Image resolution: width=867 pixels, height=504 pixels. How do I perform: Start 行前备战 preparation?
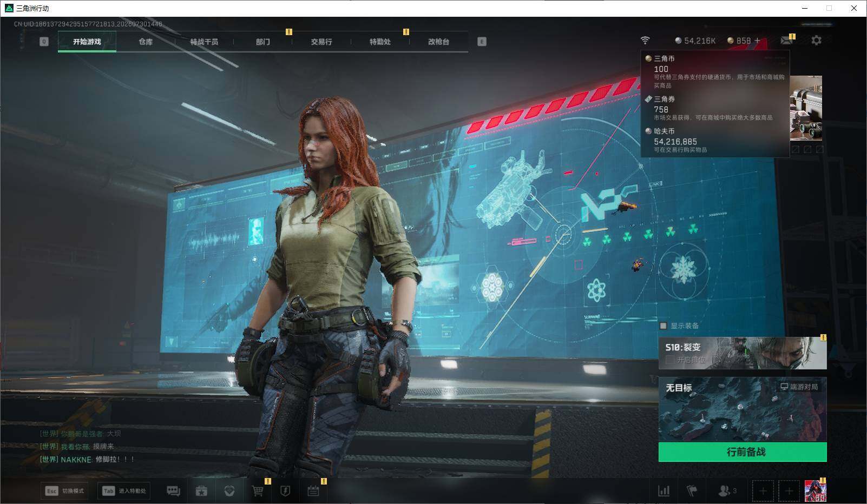point(743,452)
